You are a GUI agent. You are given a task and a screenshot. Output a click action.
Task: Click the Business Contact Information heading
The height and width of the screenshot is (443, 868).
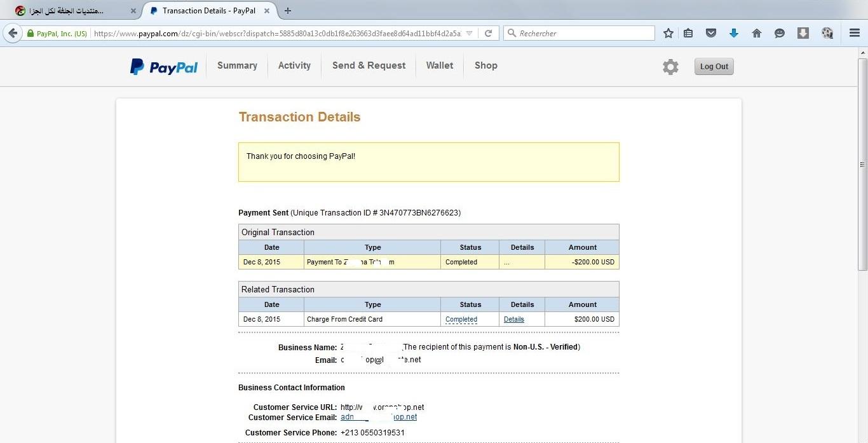292,388
